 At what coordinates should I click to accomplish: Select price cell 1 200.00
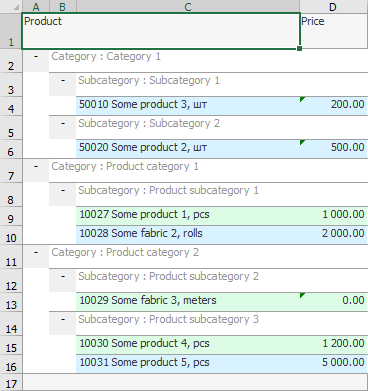(334, 345)
